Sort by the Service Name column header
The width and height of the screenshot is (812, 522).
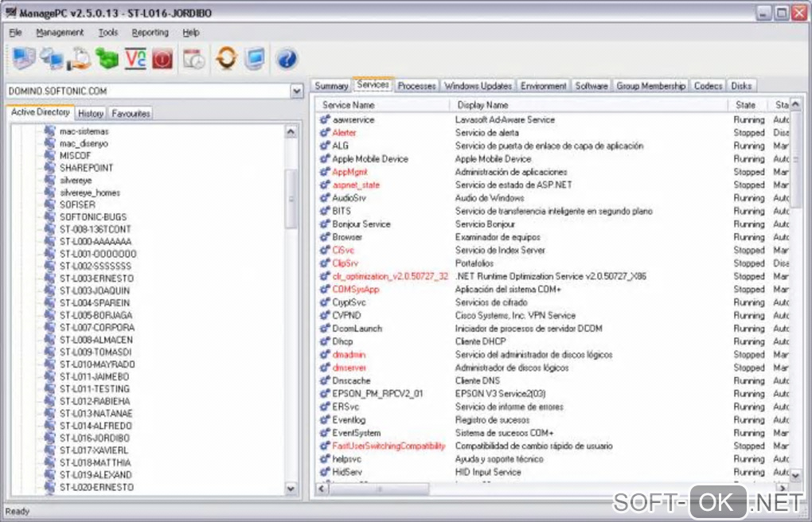[383, 105]
